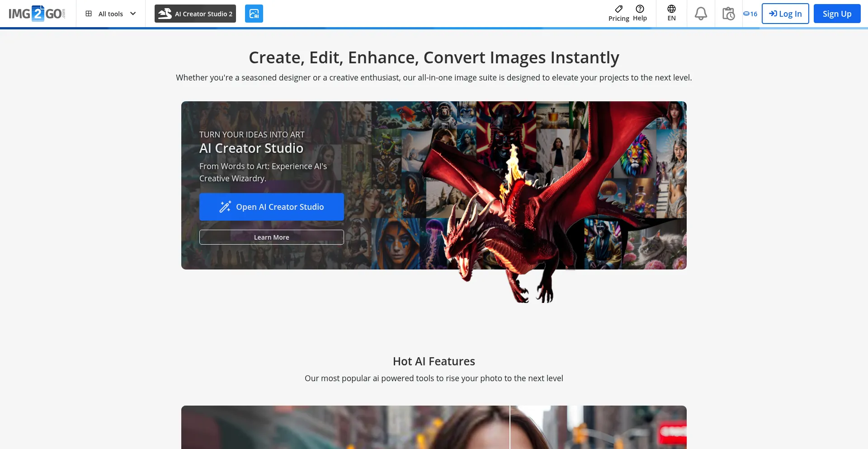Open the Help section
868x449 pixels.
click(x=640, y=14)
